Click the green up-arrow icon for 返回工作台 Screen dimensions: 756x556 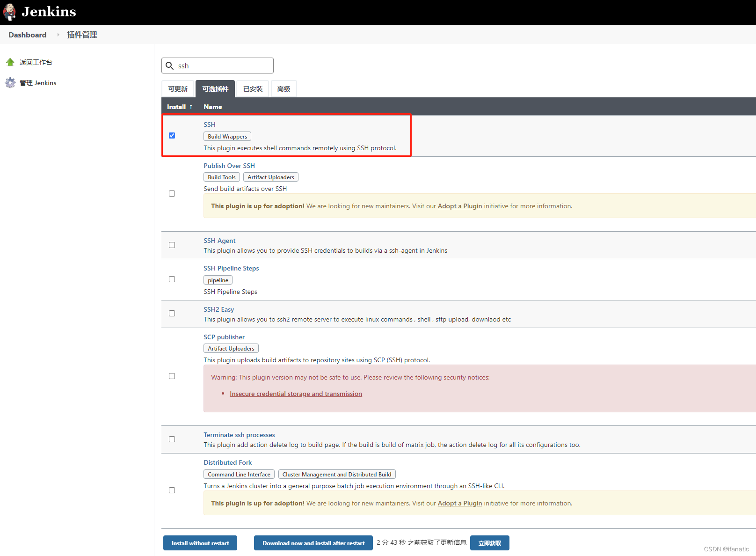(10, 62)
